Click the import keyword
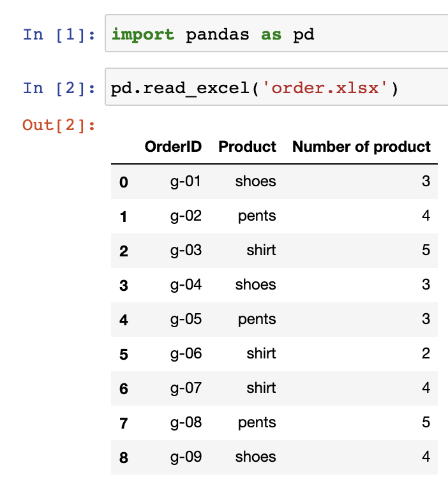This screenshot has width=448, height=486. (x=143, y=34)
